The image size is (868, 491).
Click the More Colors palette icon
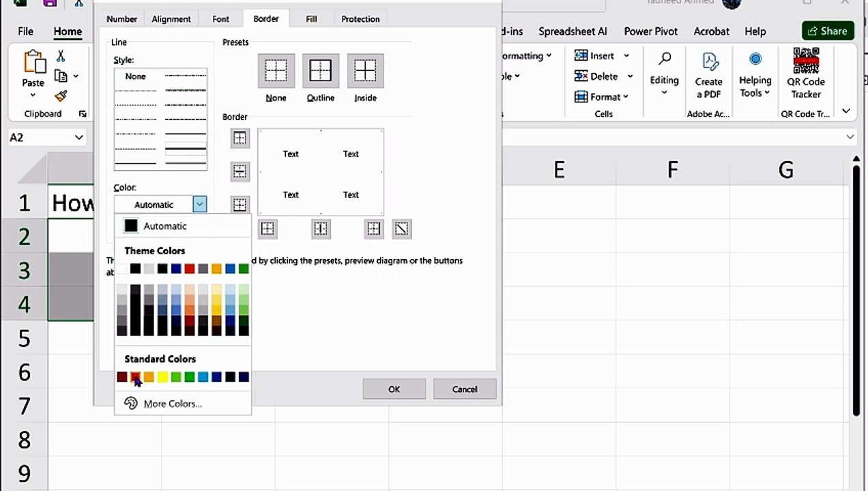131,404
